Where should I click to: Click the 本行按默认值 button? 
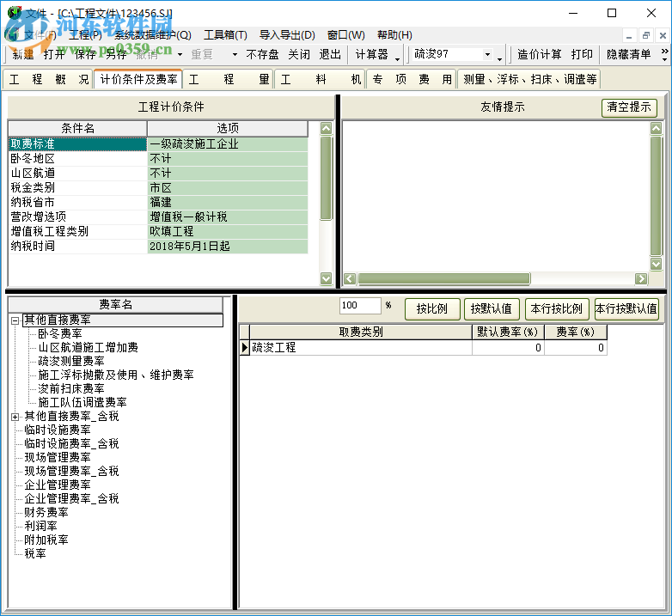click(626, 308)
